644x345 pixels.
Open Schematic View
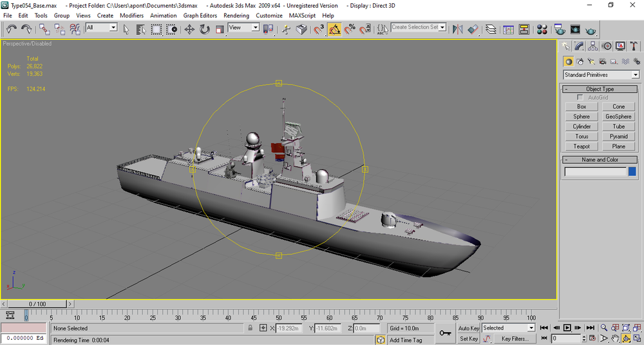[x=524, y=29]
